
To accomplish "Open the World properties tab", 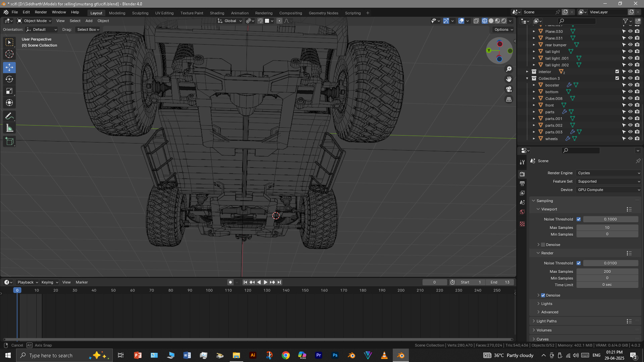I will pyautogui.click(x=522, y=212).
